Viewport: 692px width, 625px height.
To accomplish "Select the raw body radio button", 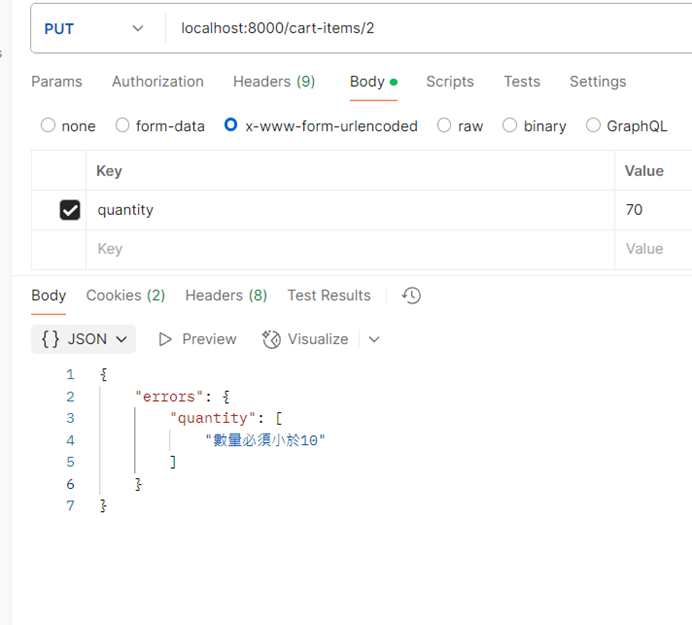I will pyautogui.click(x=445, y=126).
